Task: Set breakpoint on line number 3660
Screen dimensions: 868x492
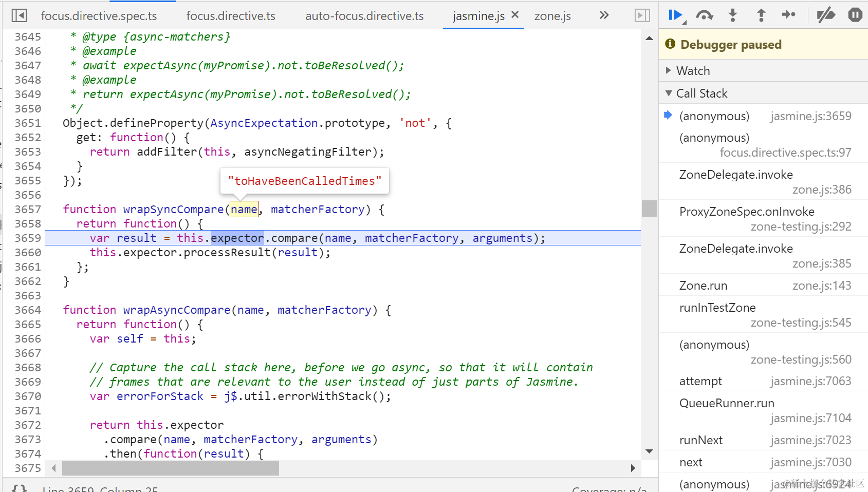Action: pos(28,253)
